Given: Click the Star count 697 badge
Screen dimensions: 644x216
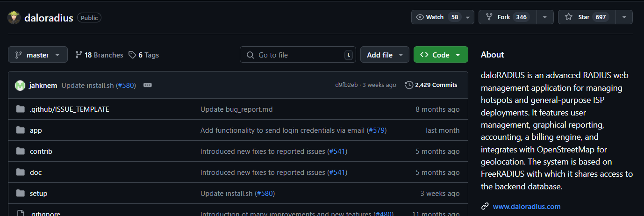Looking at the screenshot, I should pyautogui.click(x=601, y=17).
